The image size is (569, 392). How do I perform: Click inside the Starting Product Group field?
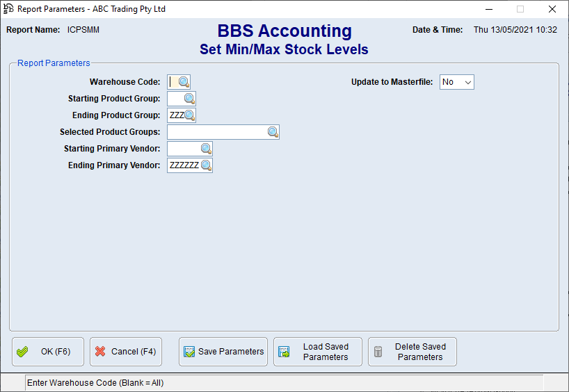pyautogui.click(x=175, y=99)
